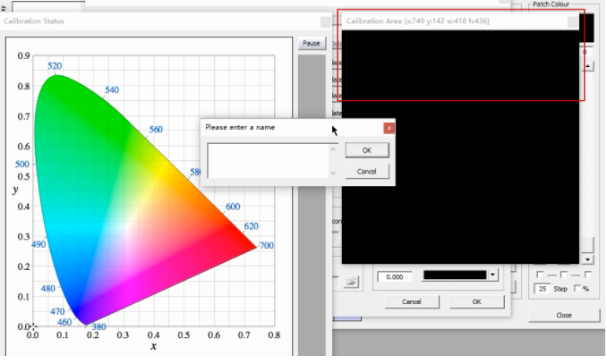Image resolution: width=607 pixels, height=364 pixels.
Task: Open the folder browse icon
Action: click(351, 282)
